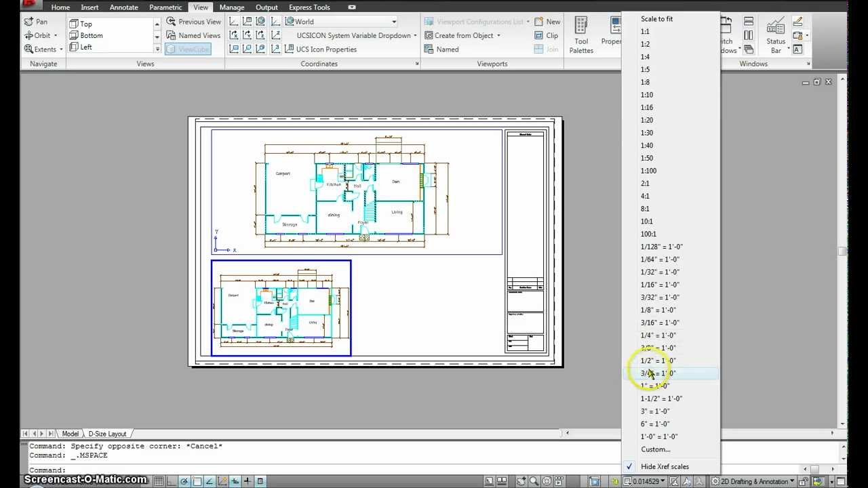Click New viewport button

[x=547, y=22]
